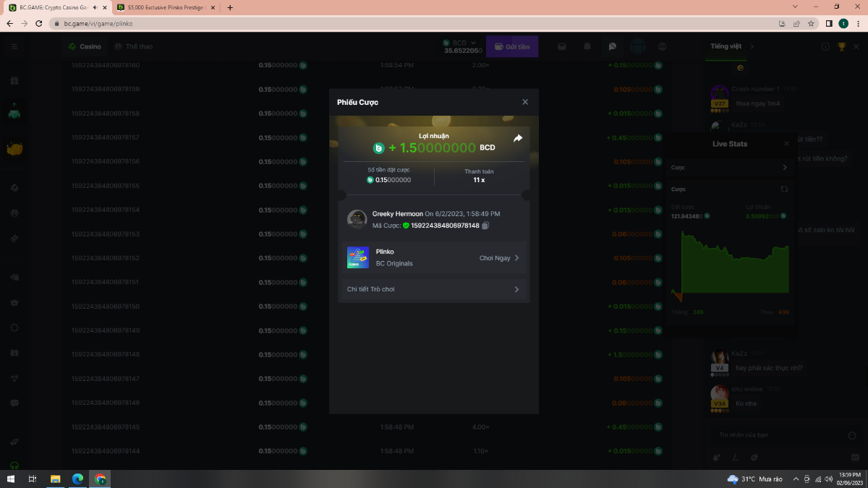Click the refresh icon in Live Stats
The image size is (868, 488).
(784, 189)
